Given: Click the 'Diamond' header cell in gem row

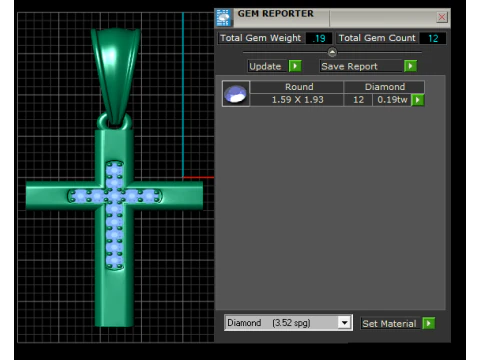Looking at the screenshot, I should tap(384, 87).
